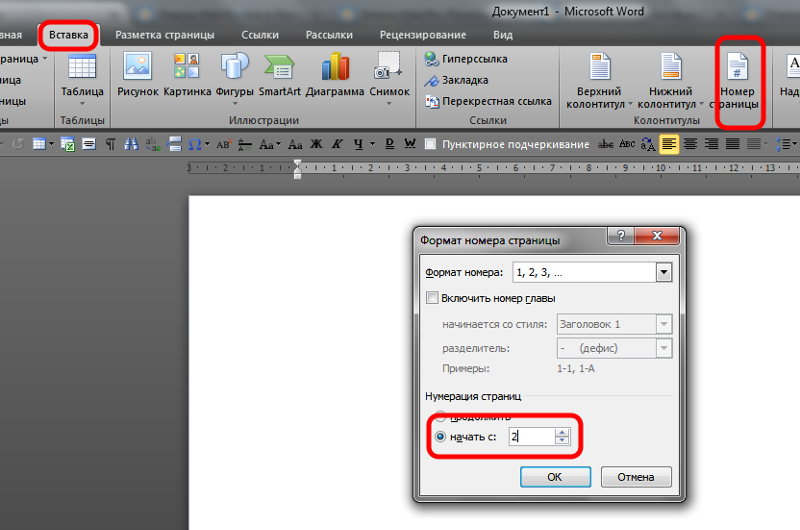
Task: Click the Отмена cancel button
Action: [636, 477]
